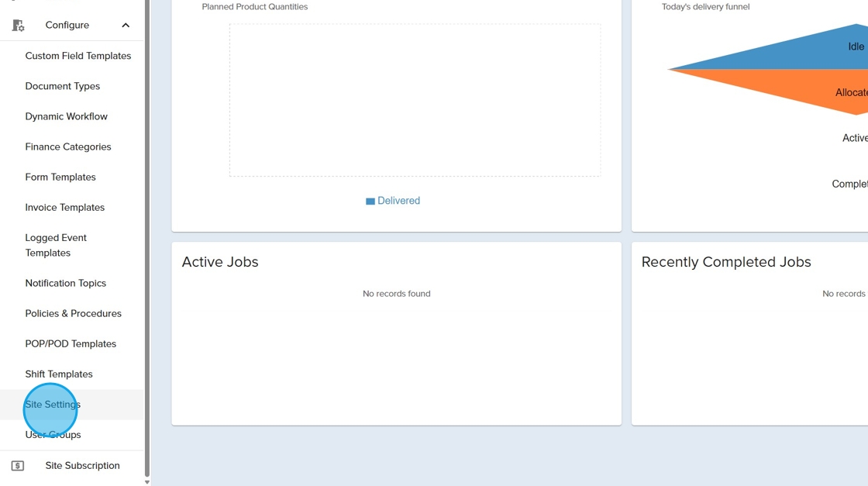
Task: Open Site Subscription page
Action: 82,466
